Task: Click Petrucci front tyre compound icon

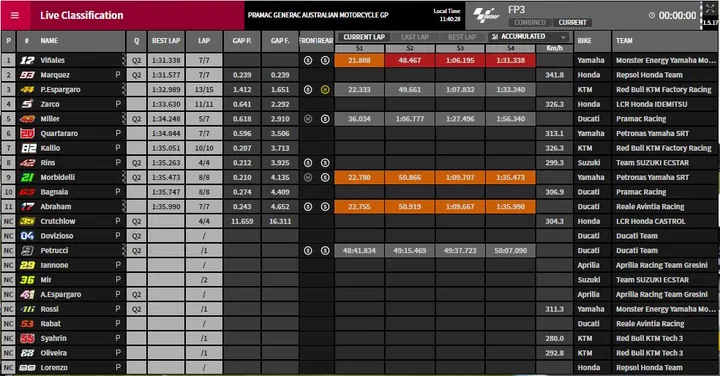Action: click(x=308, y=251)
